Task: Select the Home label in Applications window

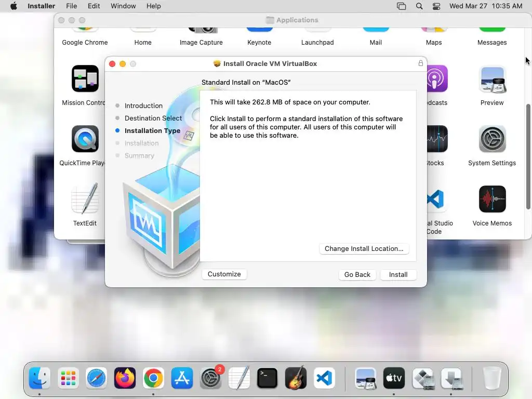Action: point(143,43)
